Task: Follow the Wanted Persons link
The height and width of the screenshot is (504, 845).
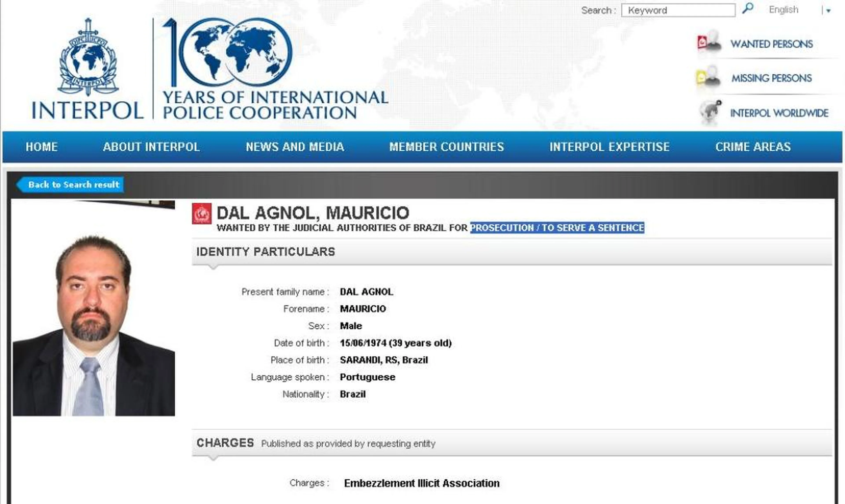Action: tap(772, 44)
